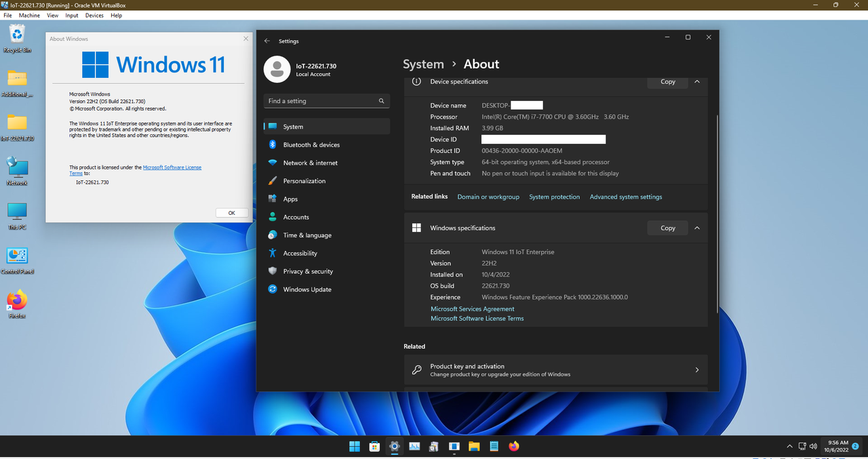
Task: Select the Network desktop icon
Action: (x=17, y=172)
